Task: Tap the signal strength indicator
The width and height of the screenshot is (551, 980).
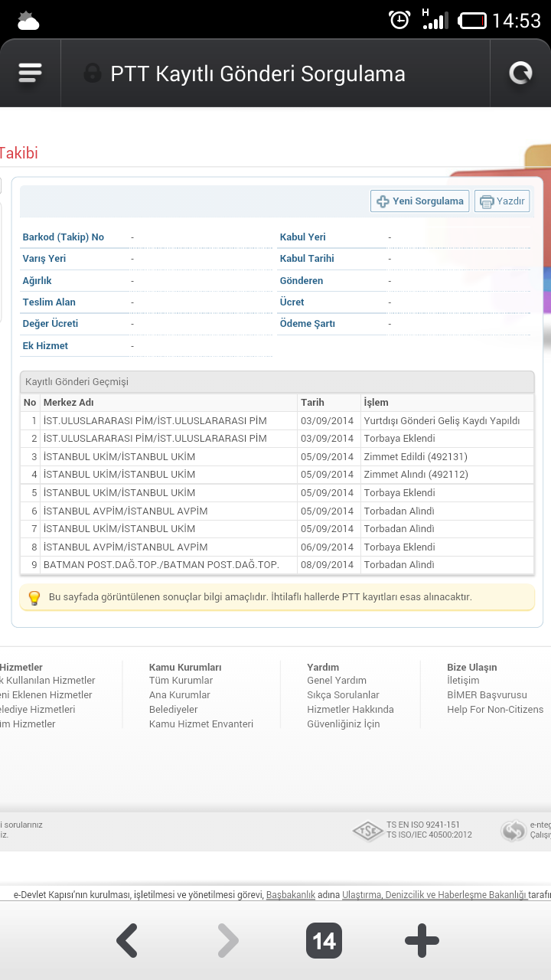Action: coord(435,19)
